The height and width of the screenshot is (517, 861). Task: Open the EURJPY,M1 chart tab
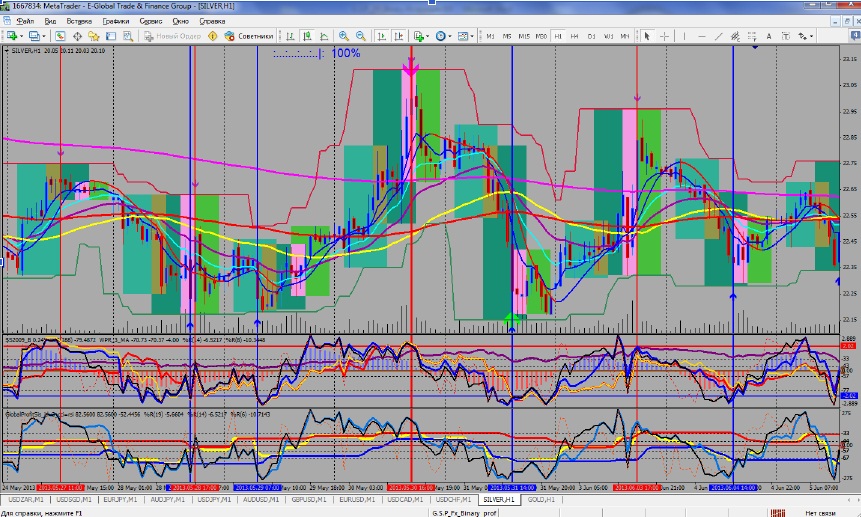tap(119, 498)
